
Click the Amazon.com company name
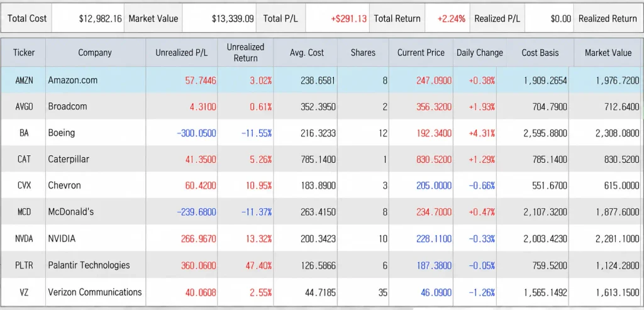(73, 80)
